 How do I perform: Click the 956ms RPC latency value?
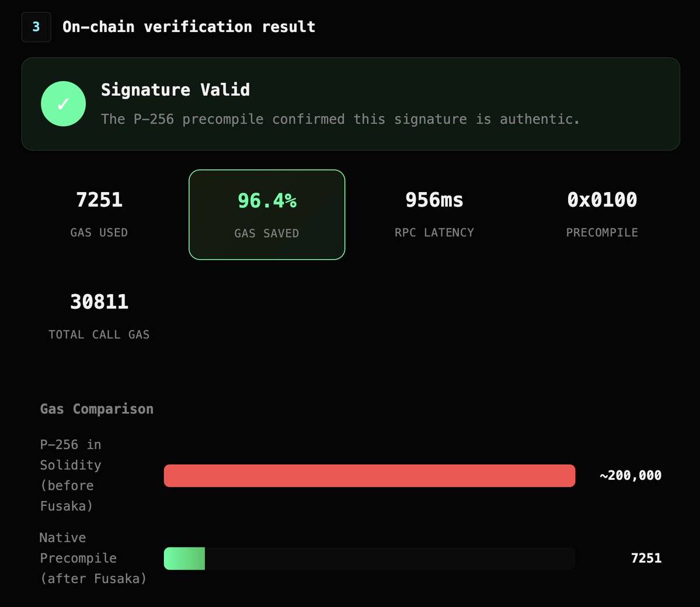[x=434, y=200]
